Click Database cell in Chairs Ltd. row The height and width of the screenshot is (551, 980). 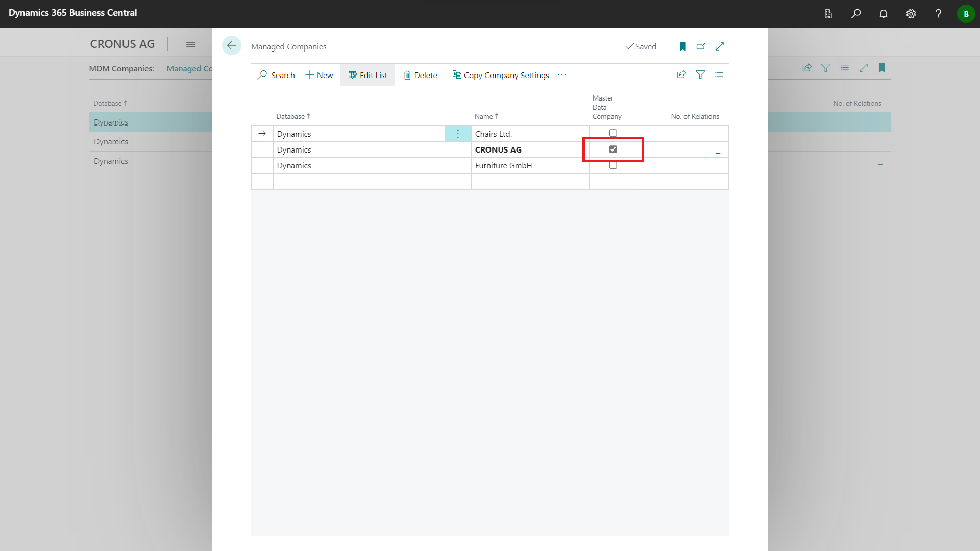359,134
